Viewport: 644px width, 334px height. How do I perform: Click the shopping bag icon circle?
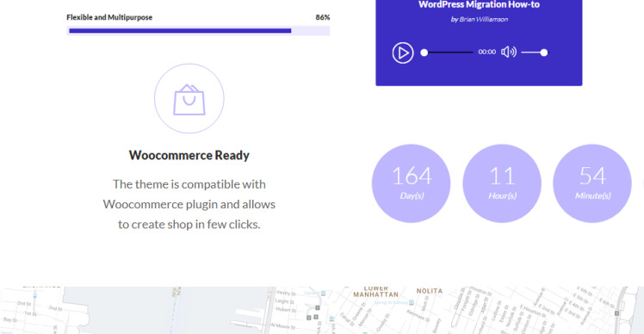point(189,98)
